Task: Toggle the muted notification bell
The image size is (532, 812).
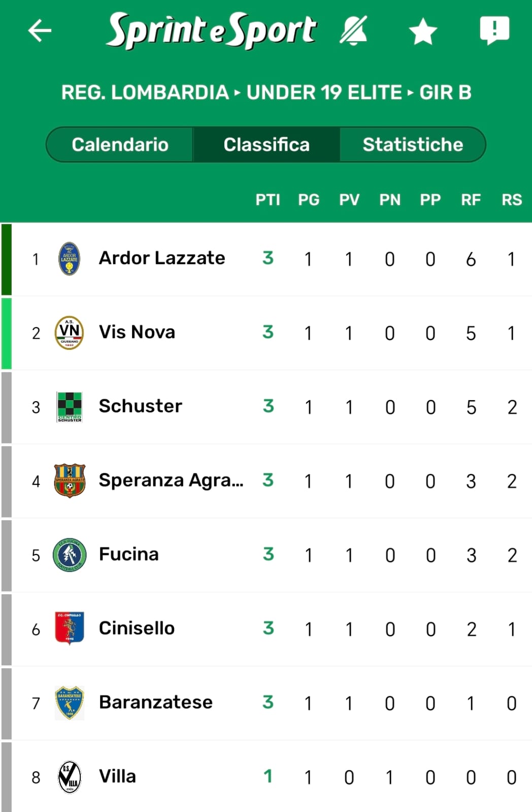Action: pyautogui.click(x=353, y=30)
